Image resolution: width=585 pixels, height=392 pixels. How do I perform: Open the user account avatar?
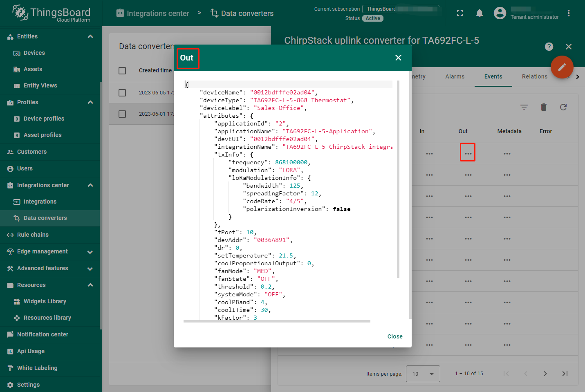[x=500, y=13]
